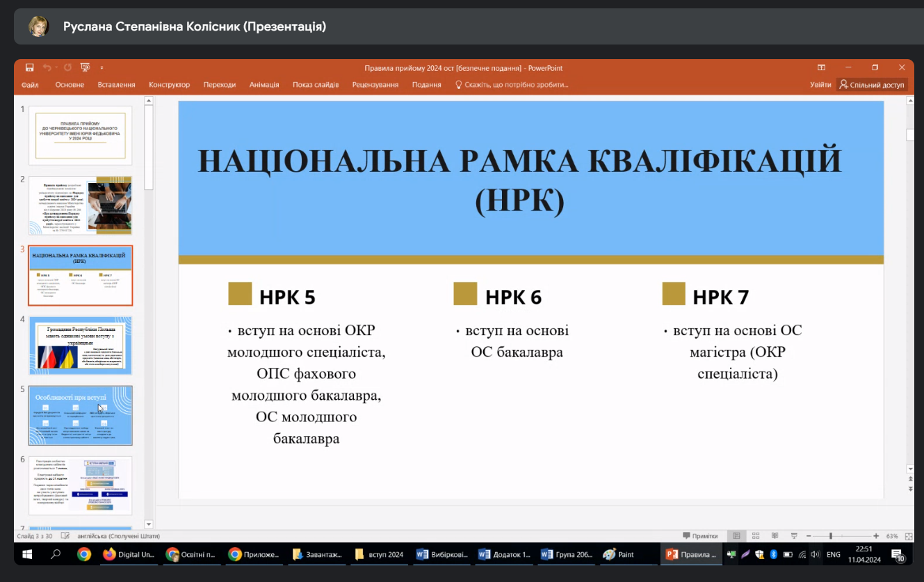
Task: Open the Показ слайдів tab
Action: [x=316, y=85]
